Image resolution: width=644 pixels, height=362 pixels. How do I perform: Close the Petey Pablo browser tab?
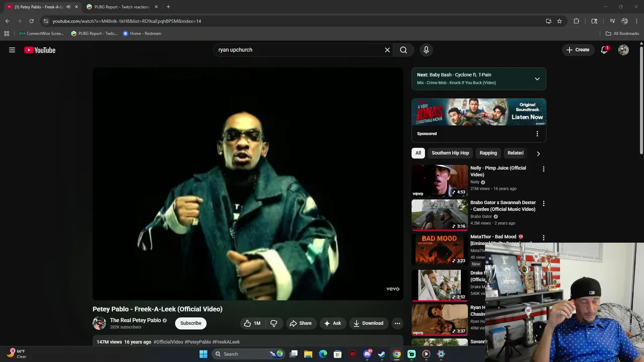[76, 7]
